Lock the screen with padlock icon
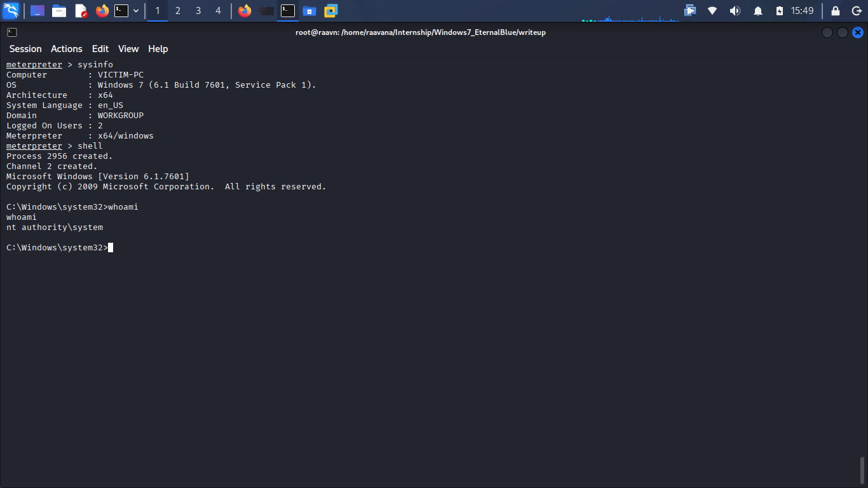The width and height of the screenshot is (868, 488). pos(836,11)
